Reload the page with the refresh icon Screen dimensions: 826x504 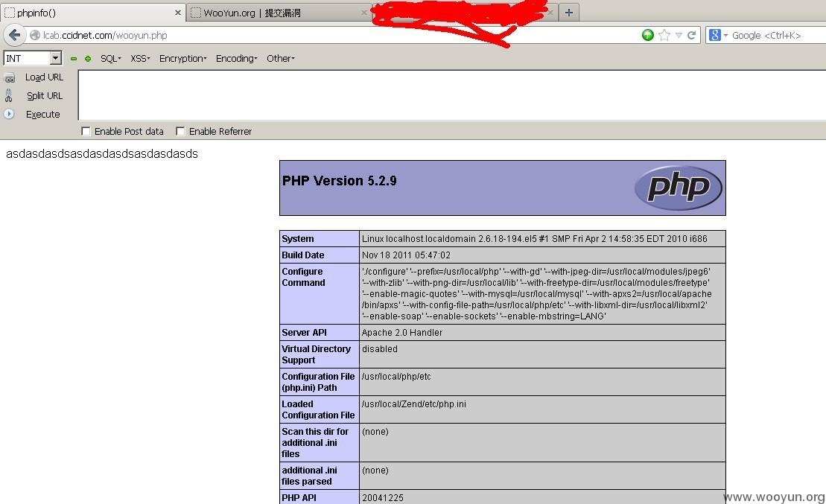click(692, 35)
